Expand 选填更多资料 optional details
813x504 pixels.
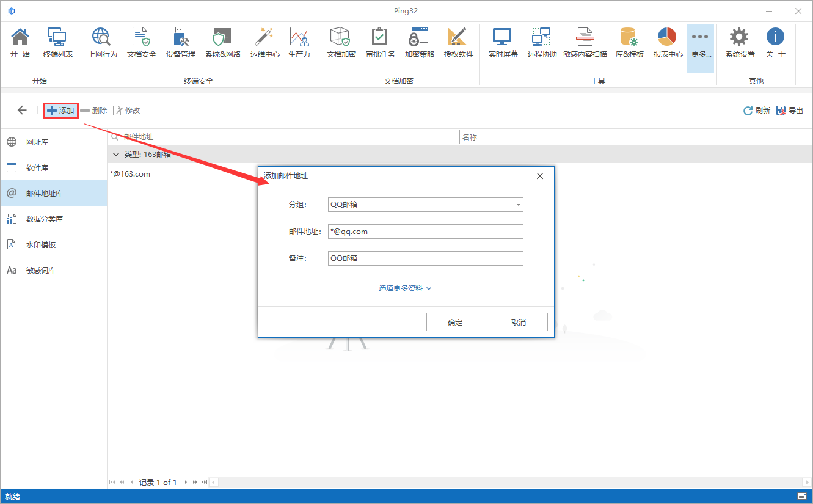405,288
